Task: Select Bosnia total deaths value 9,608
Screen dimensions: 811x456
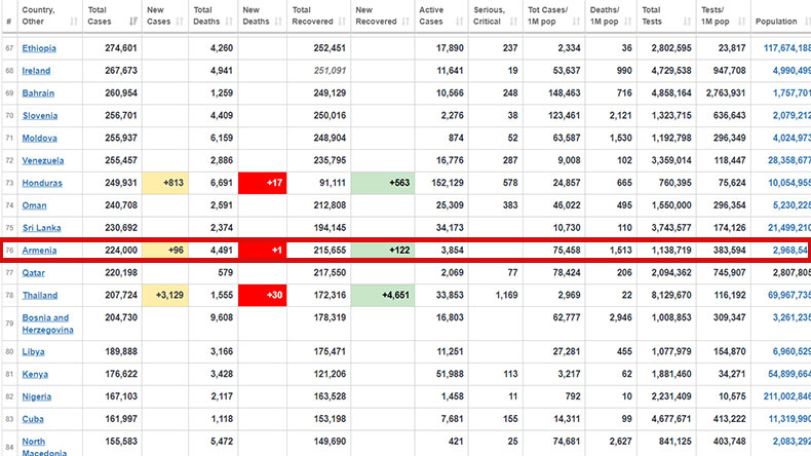Action: 221,318
